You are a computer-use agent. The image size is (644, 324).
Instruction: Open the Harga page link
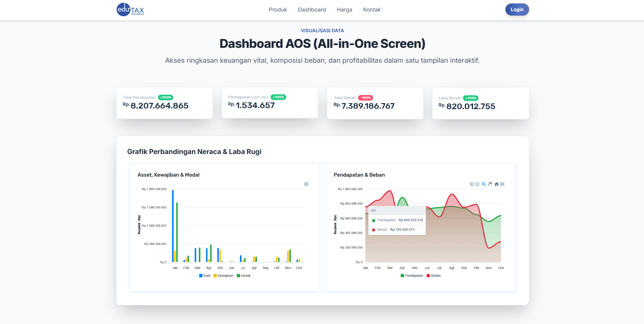pos(344,10)
